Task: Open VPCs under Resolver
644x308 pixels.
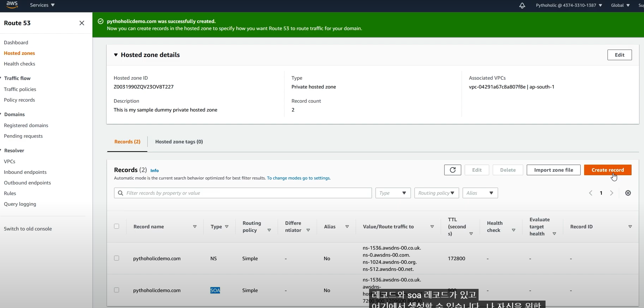Action: pos(10,161)
